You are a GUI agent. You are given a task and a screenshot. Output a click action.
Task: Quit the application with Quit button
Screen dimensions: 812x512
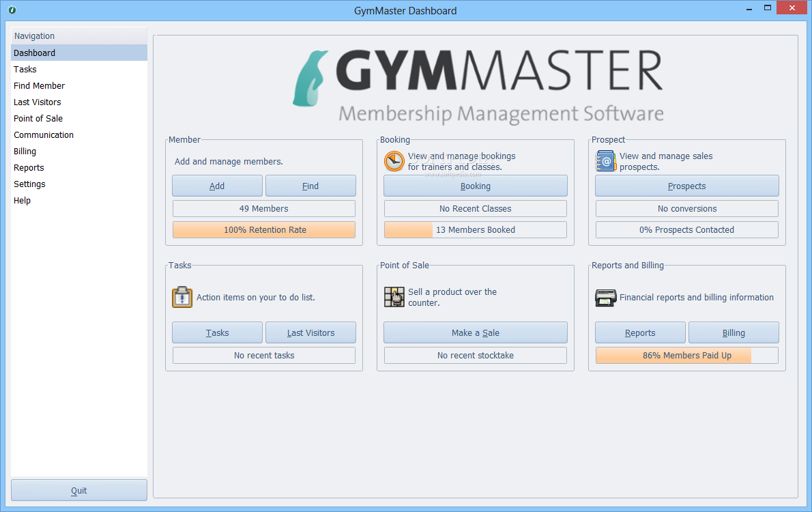pos(78,490)
